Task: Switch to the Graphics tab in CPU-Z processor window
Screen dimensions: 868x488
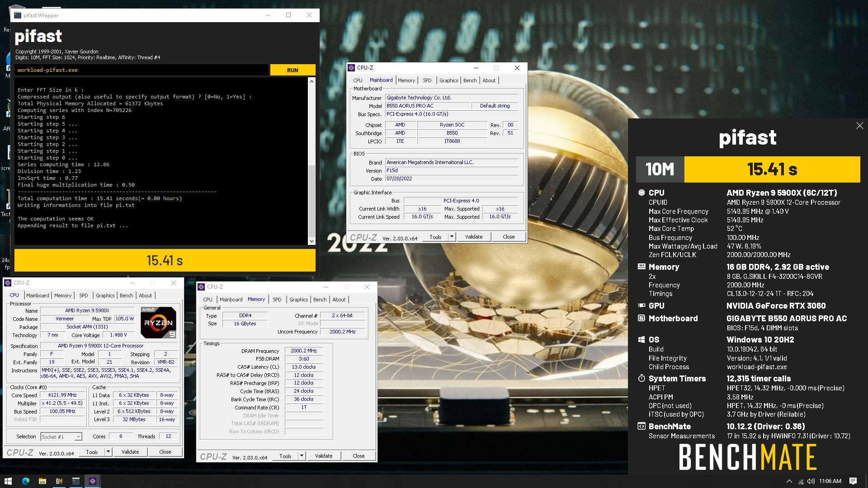Action: [105, 296]
